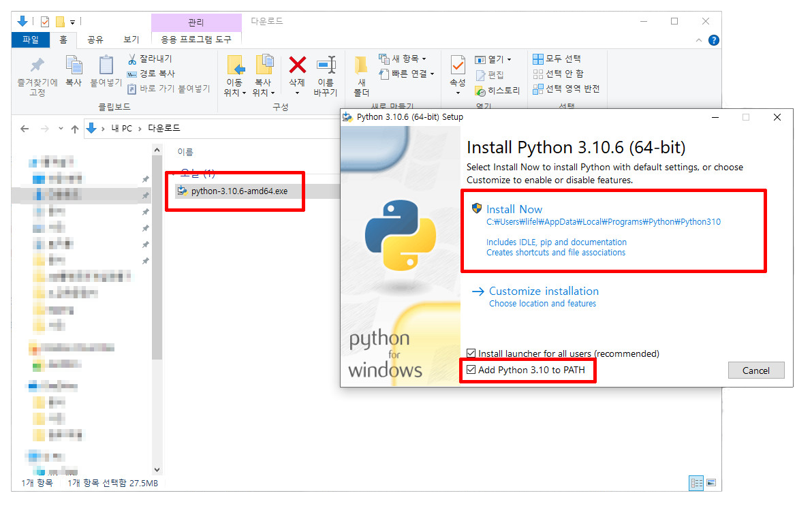Screen dimensions: 812x506
Task: Go forward with the right arrow button
Action: 44,129
